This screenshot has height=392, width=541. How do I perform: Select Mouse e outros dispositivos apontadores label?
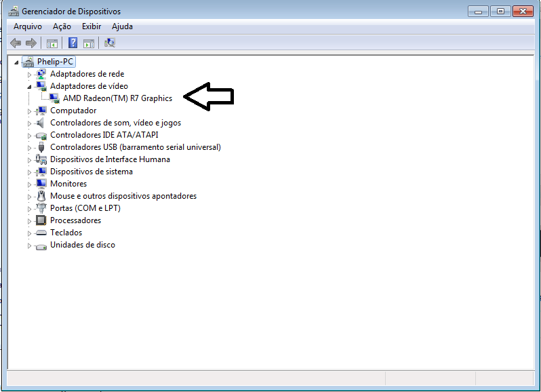tap(123, 196)
